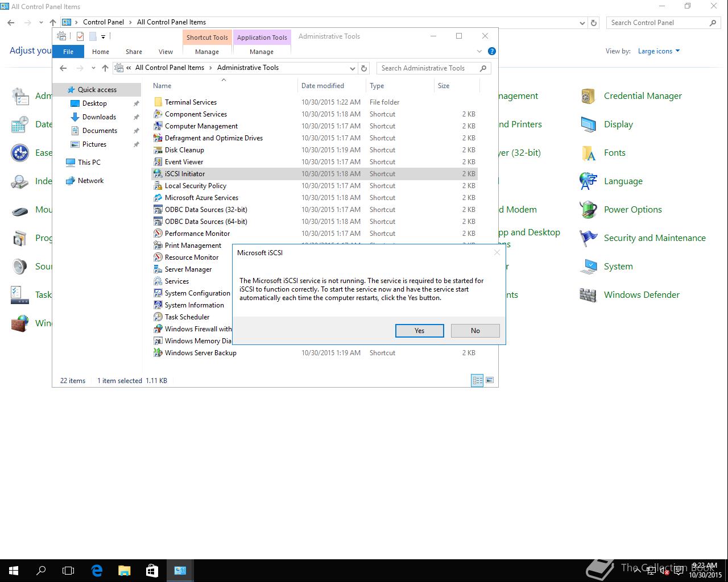Select the Server Manager icon
728x582 pixels.
[x=158, y=269]
